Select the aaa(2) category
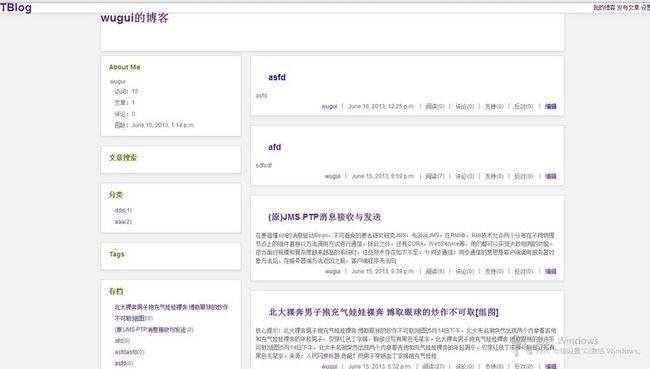Screen dimensions: 650x369 point(123,222)
